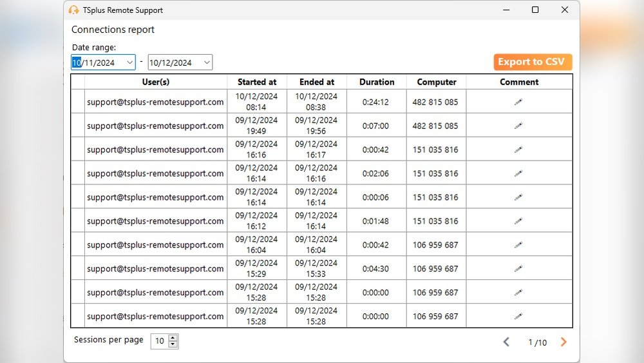Edit comment for the 0:02:06 duration session

point(518,173)
